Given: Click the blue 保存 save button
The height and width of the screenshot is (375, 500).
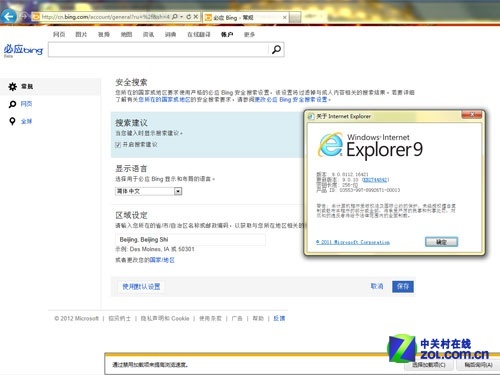Looking at the screenshot, I should click(x=403, y=286).
